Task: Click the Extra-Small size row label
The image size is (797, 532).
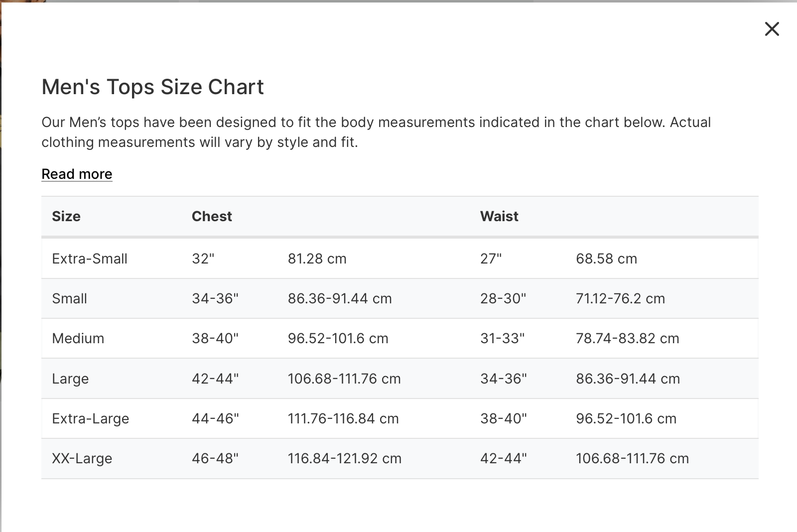Action: [90, 259]
